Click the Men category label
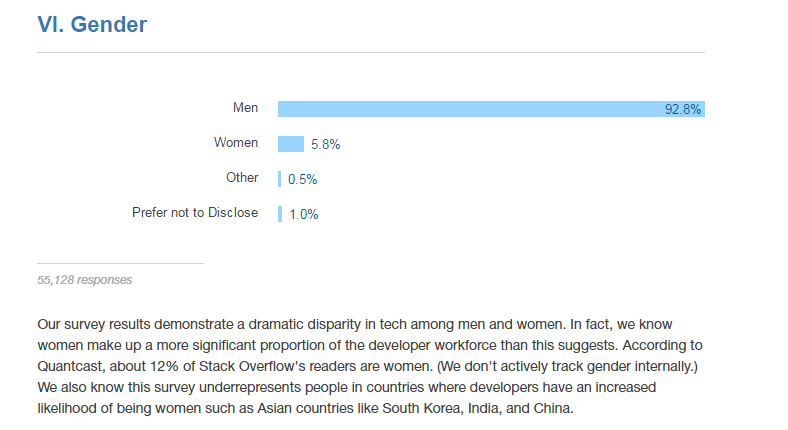This screenshot has width=788, height=430. point(245,108)
